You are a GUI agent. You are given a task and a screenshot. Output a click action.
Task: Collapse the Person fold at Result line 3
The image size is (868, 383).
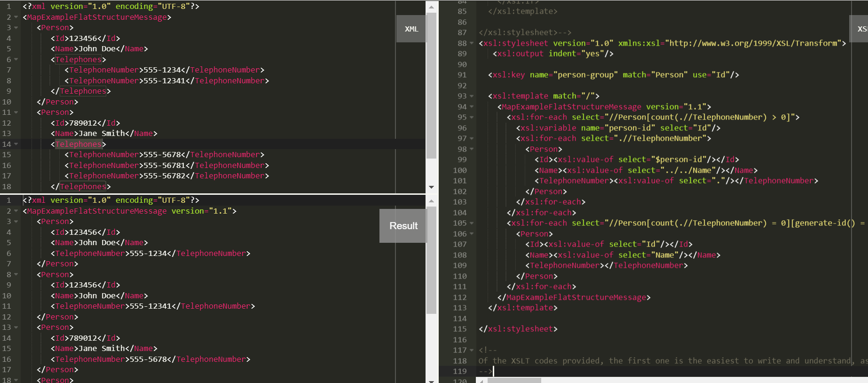tap(16, 222)
